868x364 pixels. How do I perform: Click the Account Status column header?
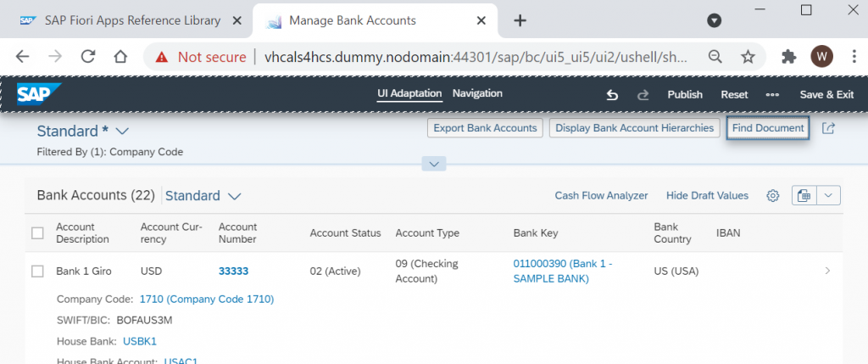346,233
